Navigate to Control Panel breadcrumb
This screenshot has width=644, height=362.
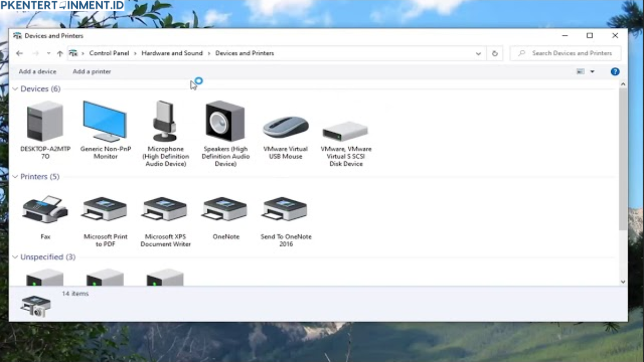point(109,53)
